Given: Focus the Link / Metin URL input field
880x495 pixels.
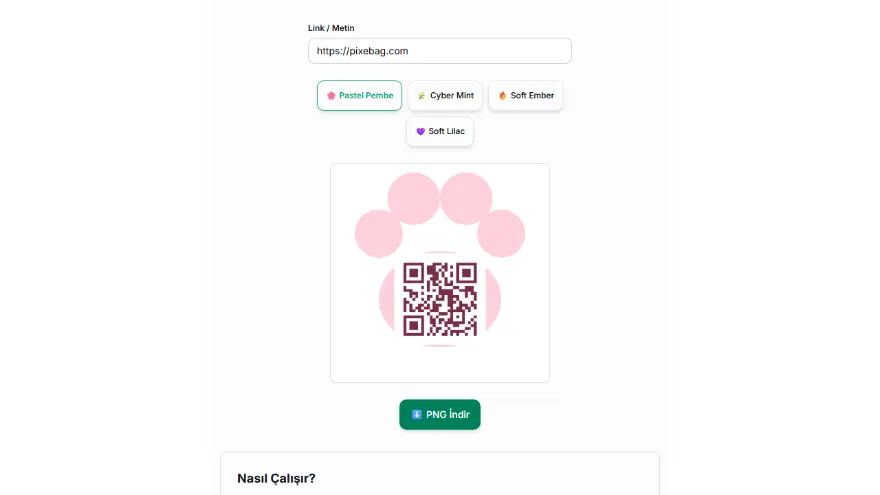Looking at the screenshot, I should pyautogui.click(x=440, y=51).
